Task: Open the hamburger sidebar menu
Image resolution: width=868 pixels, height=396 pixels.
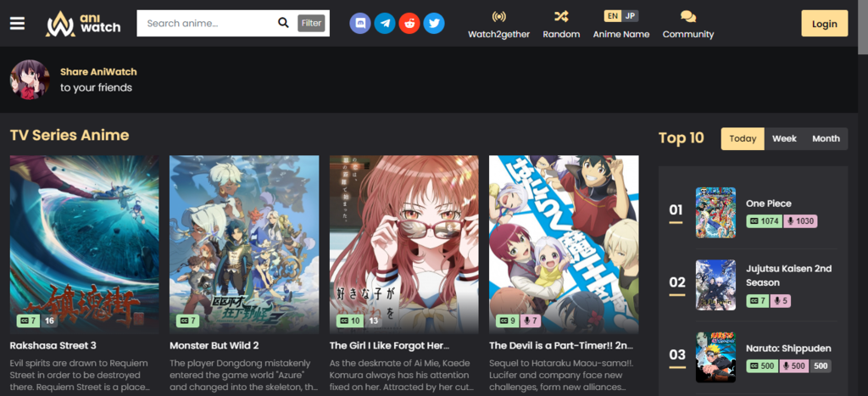Action: click(x=17, y=23)
